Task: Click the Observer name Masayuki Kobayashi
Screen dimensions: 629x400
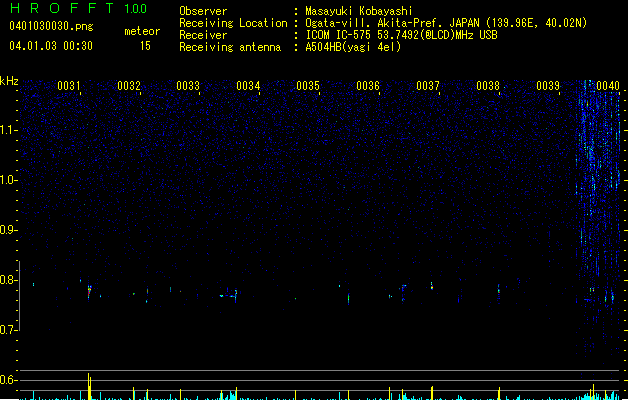Action: pyautogui.click(x=359, y=11)
